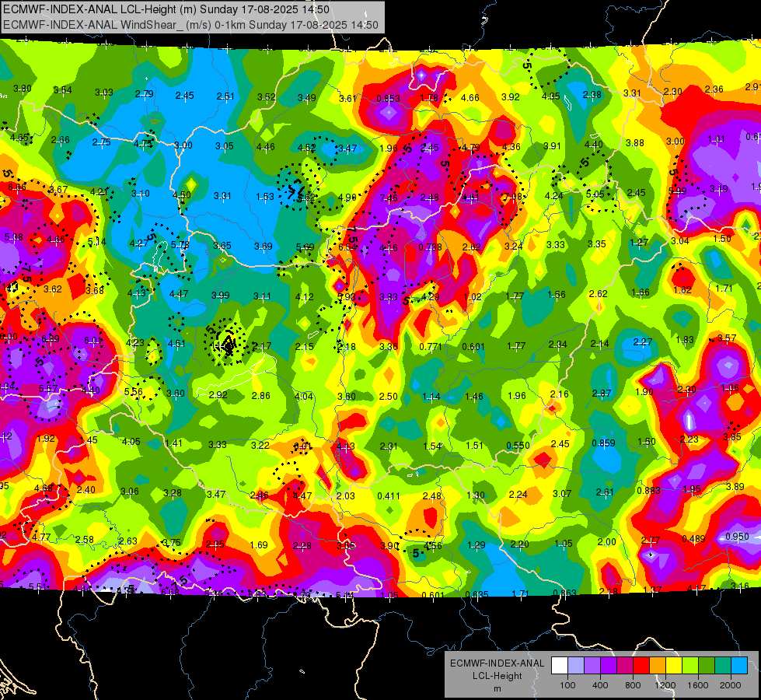Click the wind shear value 4.04
The height and width of the screenshot is (700, 761).
coord(304,396)
